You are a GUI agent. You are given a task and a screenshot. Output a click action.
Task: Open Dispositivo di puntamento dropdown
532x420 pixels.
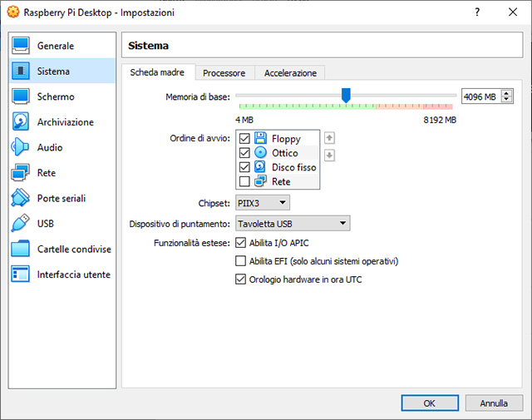(x=292, y=223)
